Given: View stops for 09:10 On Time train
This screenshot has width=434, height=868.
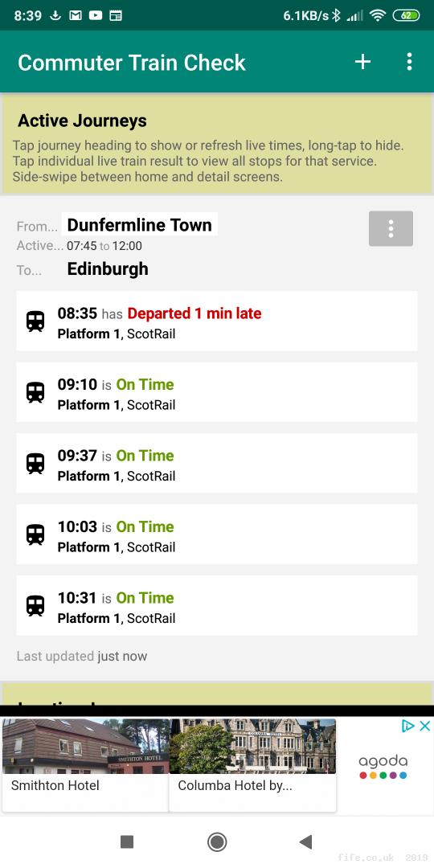Looking at the screenshot, I should (217, 392).
